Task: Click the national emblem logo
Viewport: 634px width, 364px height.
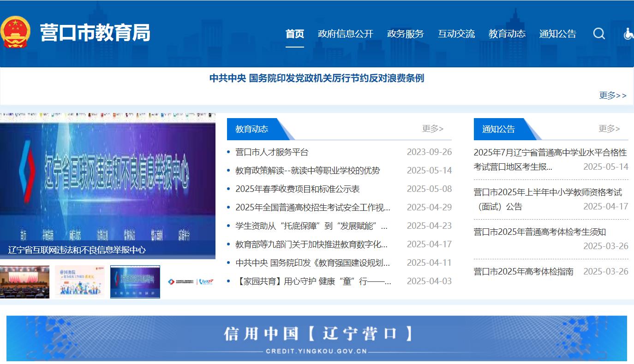Action: [16, 32]
